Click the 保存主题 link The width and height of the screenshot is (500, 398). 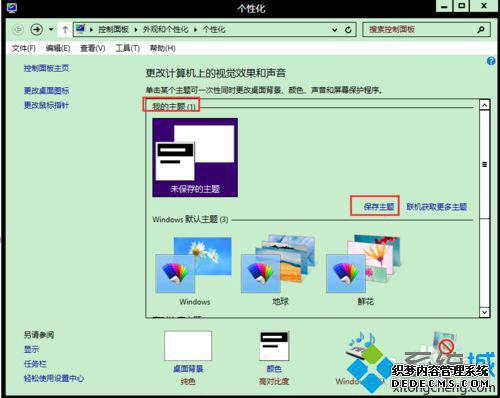[379, 207]
